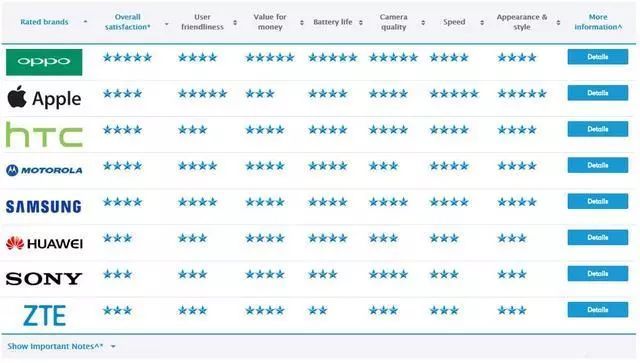Sort by Speed arrows
The width and height of the screenshot is (640, 363).
tap(482, 22)
